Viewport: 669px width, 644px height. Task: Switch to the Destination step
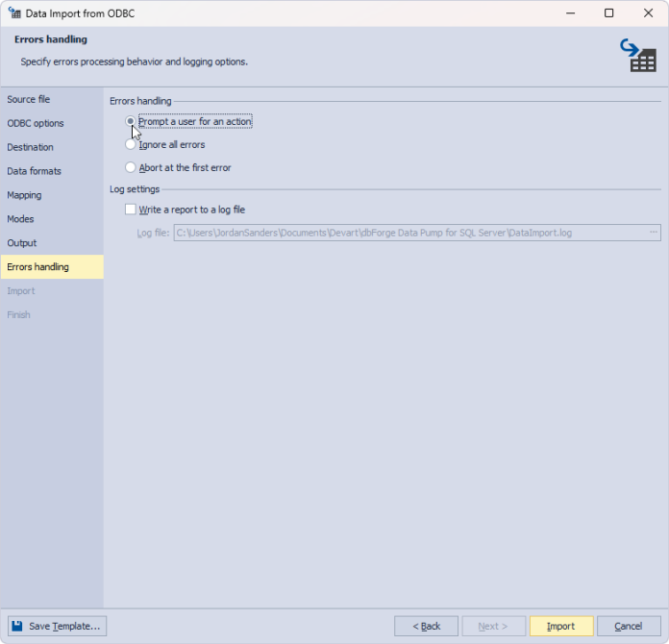pos(52,147)
